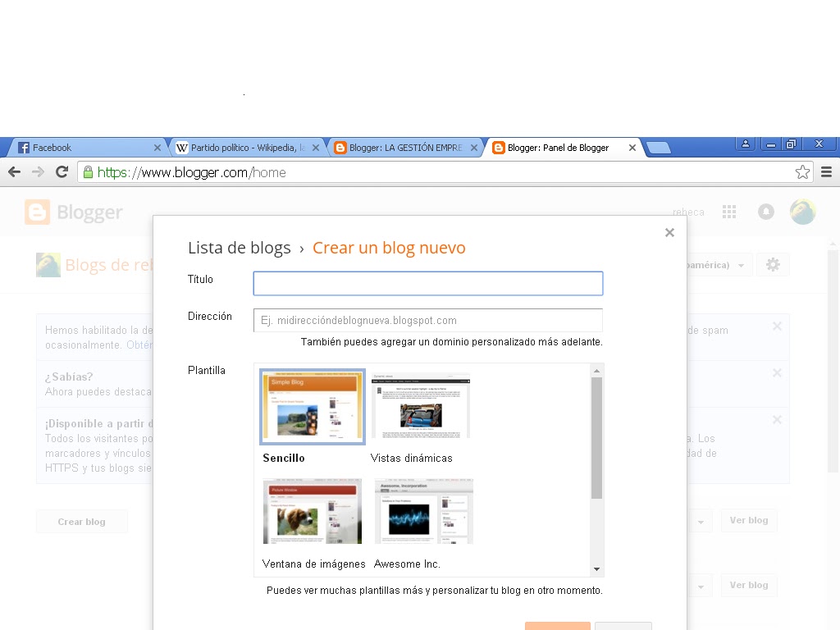Image resolution: width=840 pixels, height=630 pixels.
Task: Select the Vistas dinámicas template
Action: click(x=421, y=405)
